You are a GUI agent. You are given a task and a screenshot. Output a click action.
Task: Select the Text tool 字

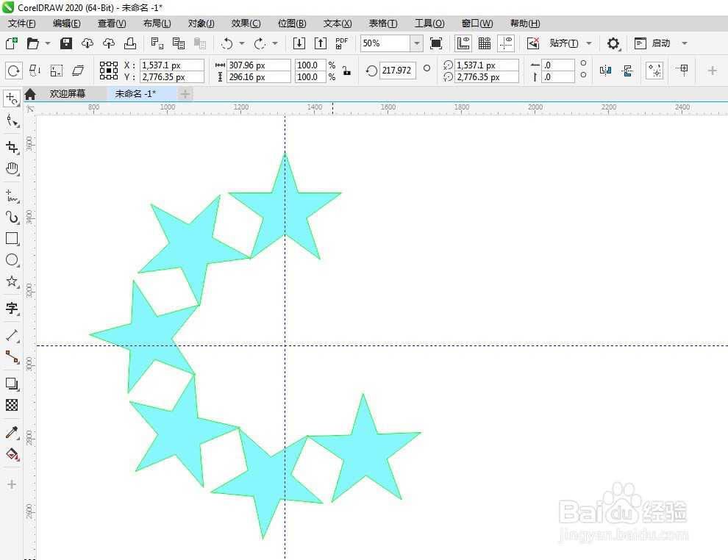tap(12, 308)
